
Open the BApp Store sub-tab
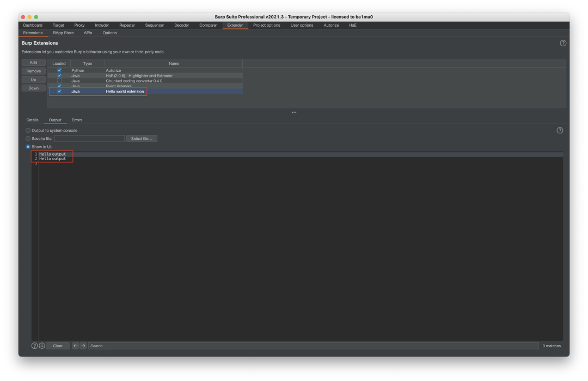pos(63,33)
